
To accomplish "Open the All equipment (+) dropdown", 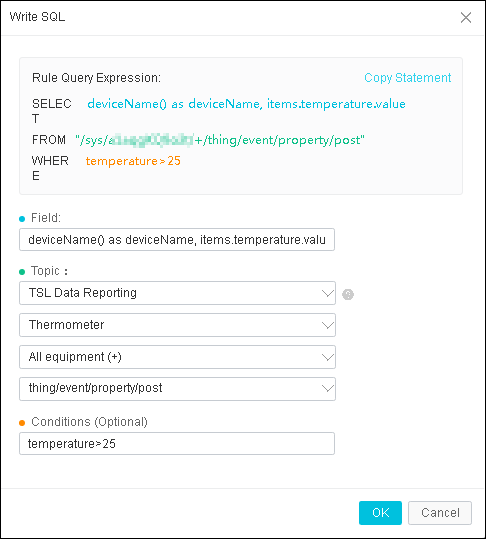I will tap(177, 357).
